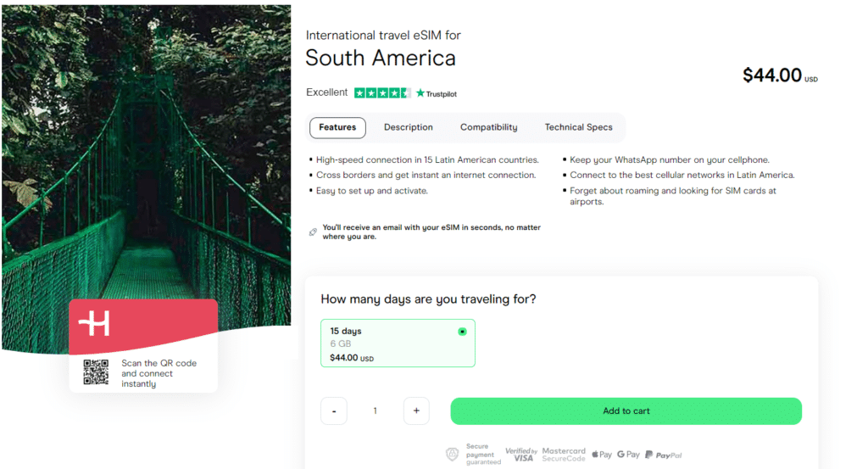Click the Verified by Visa icon

pos(520,455)
